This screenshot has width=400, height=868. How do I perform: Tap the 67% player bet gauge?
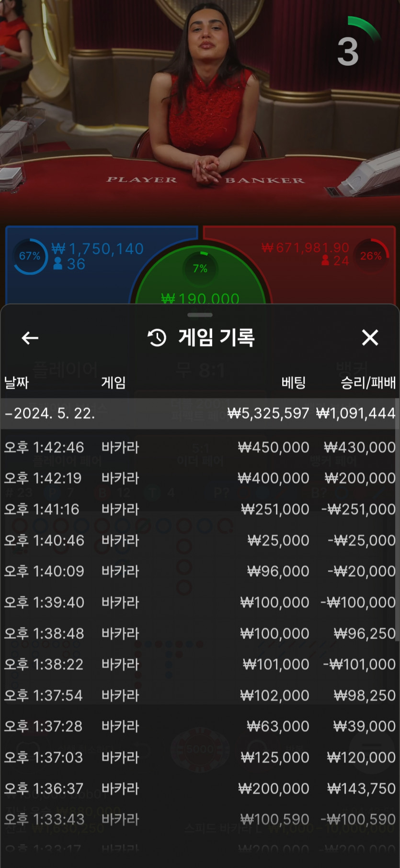(30, 256)
